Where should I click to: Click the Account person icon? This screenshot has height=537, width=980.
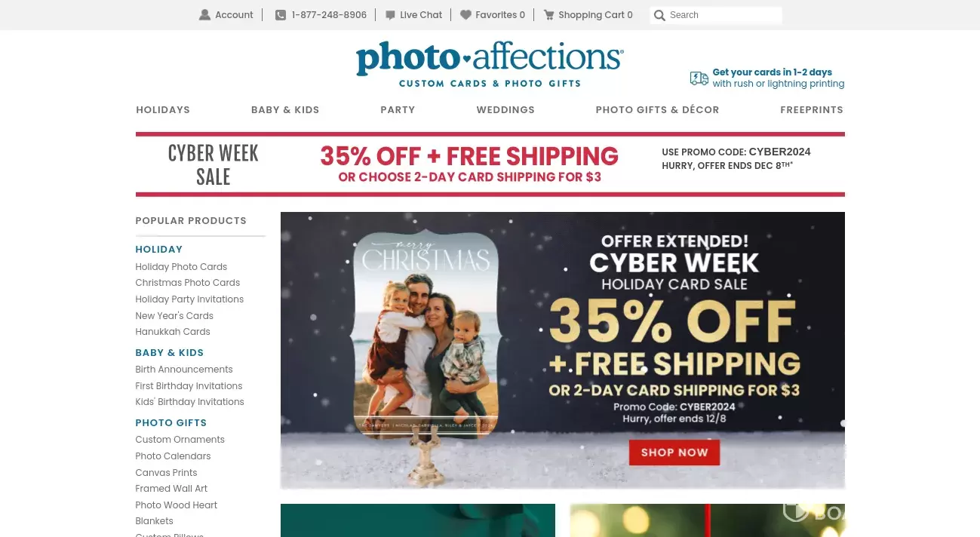[x=204, y=15]
